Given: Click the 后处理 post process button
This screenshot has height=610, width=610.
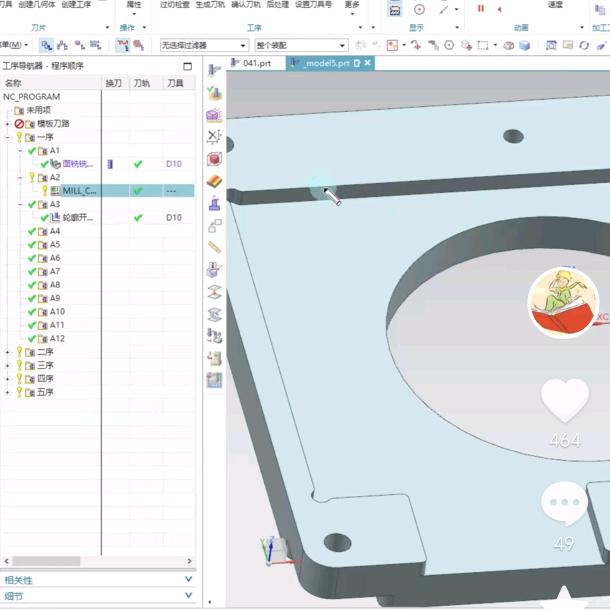Looking at the screenshot, I should (277, 5).
